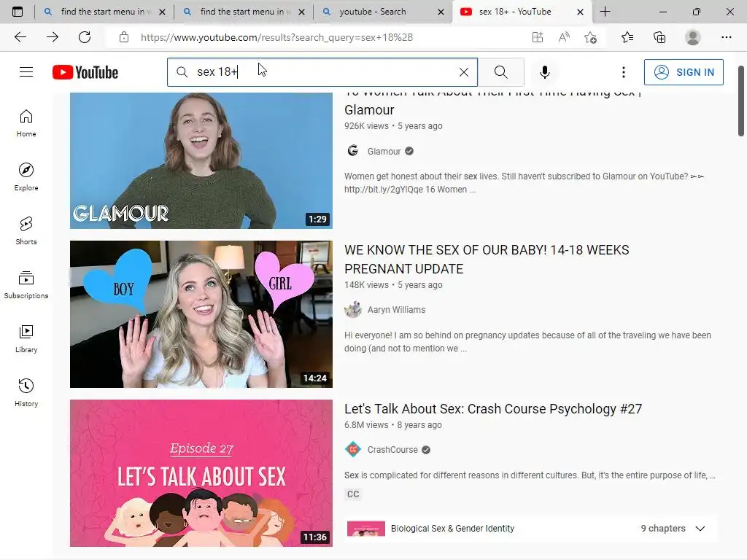Start voice search with the microphone
The width and height of the screenshot is (747, 560).
[544, 72]
